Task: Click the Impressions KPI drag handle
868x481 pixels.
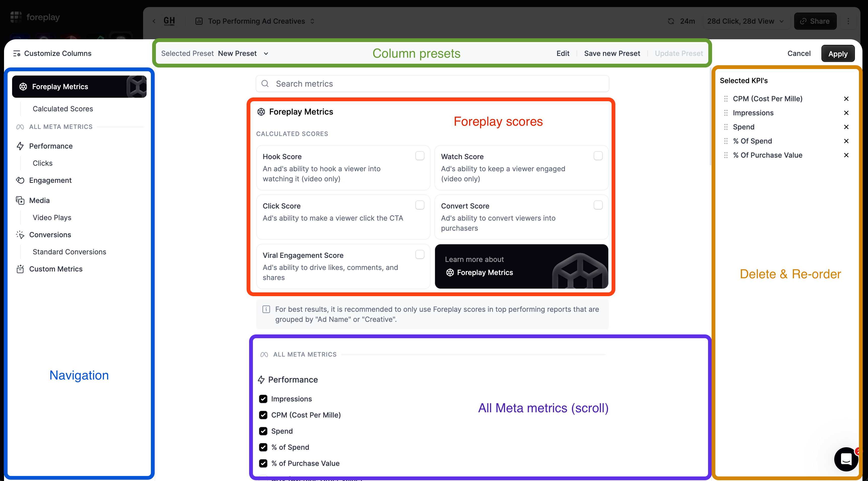Action: (726, 113)
